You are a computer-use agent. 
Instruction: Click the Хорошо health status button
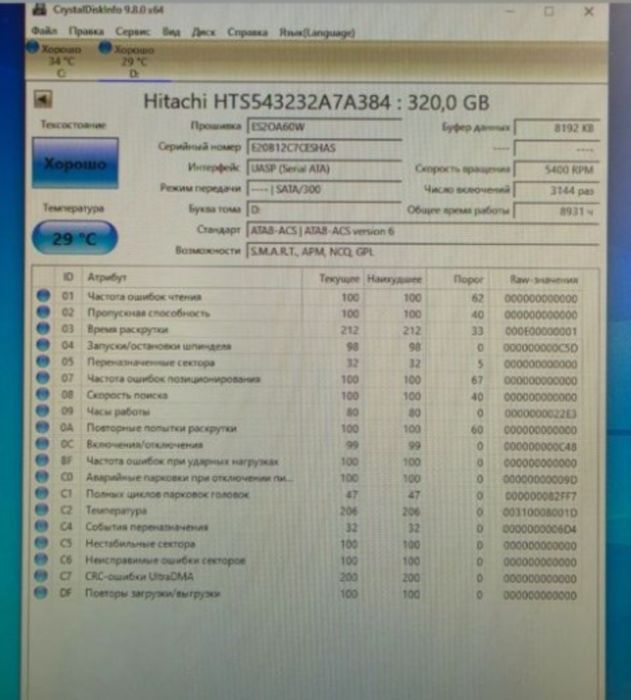(75, 163)
